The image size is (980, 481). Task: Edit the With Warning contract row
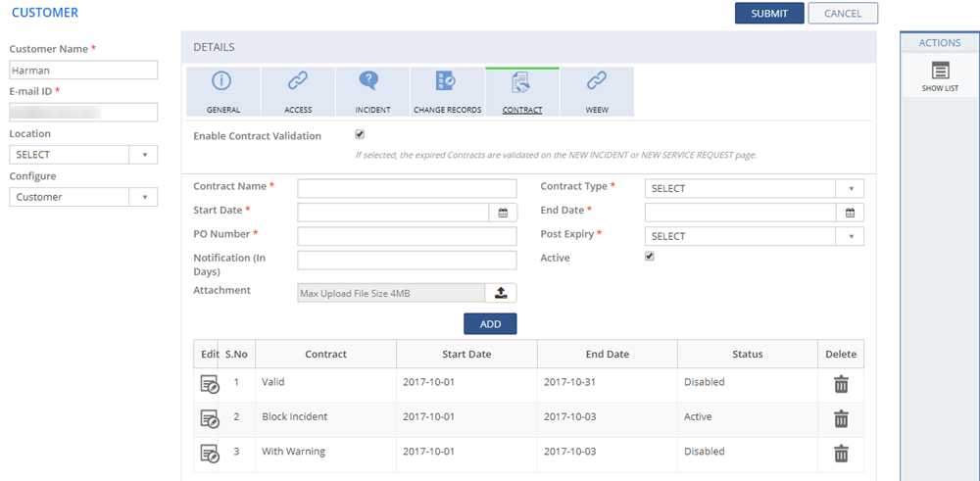pyautogui.click(x=209, y=453)
